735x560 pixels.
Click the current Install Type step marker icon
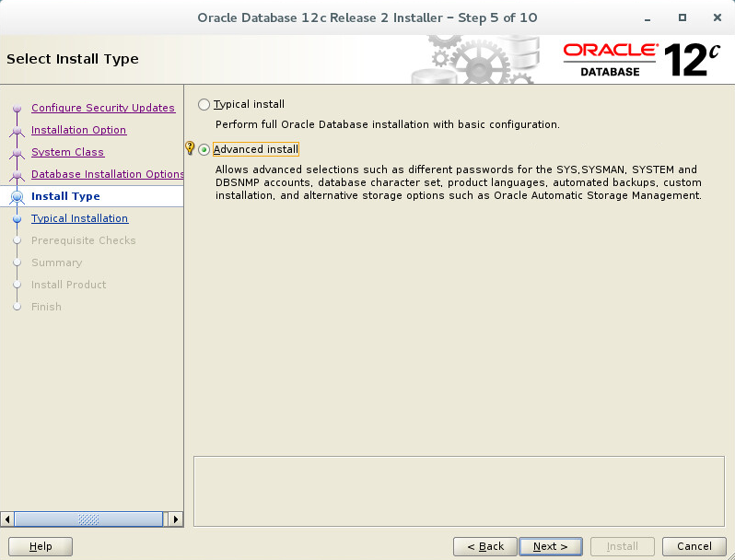pyautogui.click(x=17, y=197)
